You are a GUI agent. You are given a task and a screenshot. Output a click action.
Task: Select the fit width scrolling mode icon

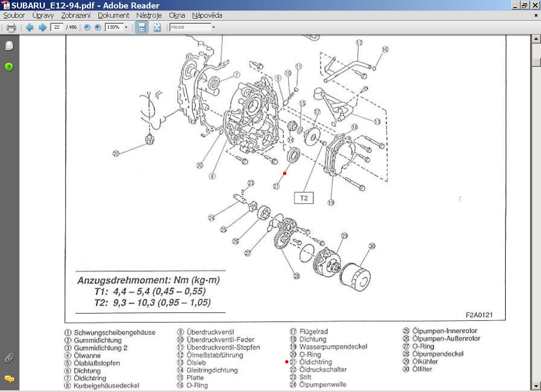pyautogui.click(x=142, y=27)
